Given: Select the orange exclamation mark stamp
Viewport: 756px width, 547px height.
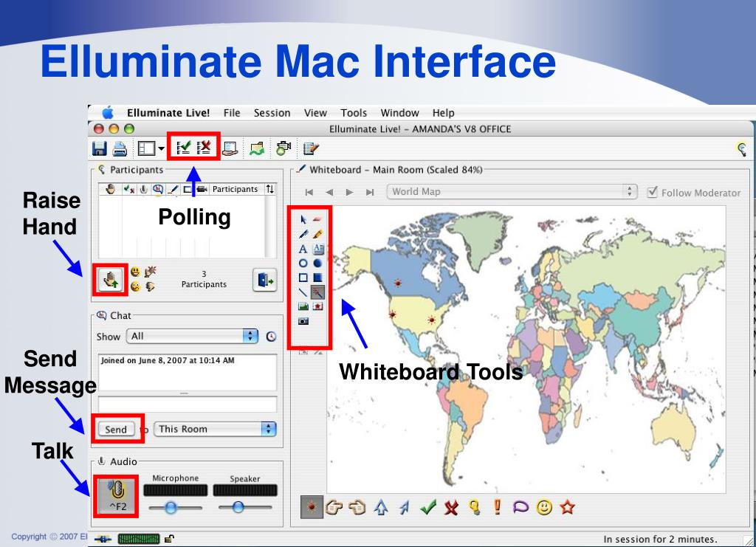Looking at the screenshot, I should (x=497, y=507).
